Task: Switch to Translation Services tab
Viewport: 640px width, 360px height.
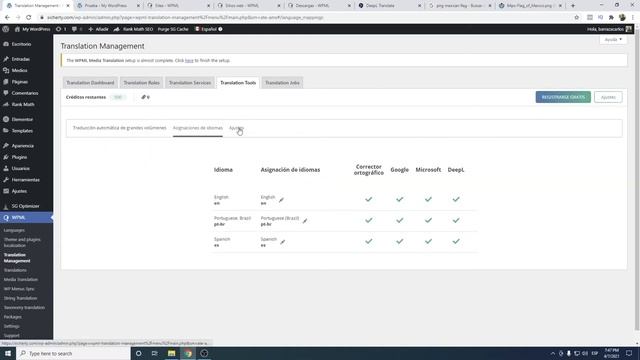Action: click(x=190, y=83)
